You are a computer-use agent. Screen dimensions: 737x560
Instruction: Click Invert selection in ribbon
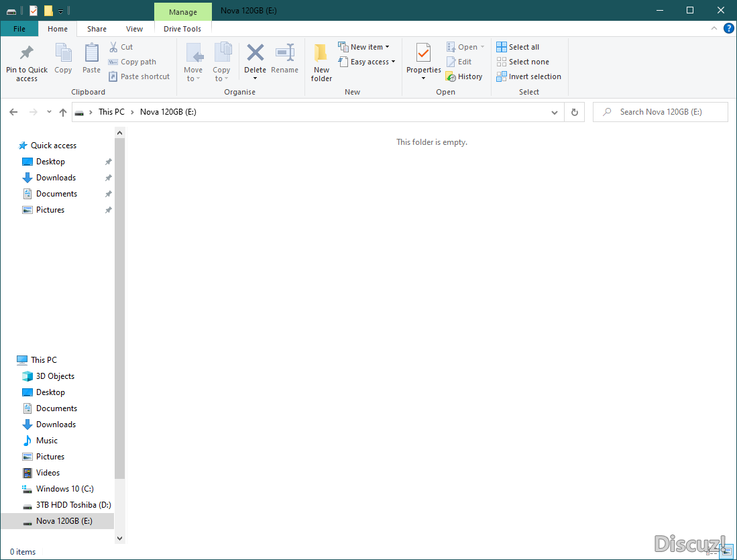coord(529,76)
